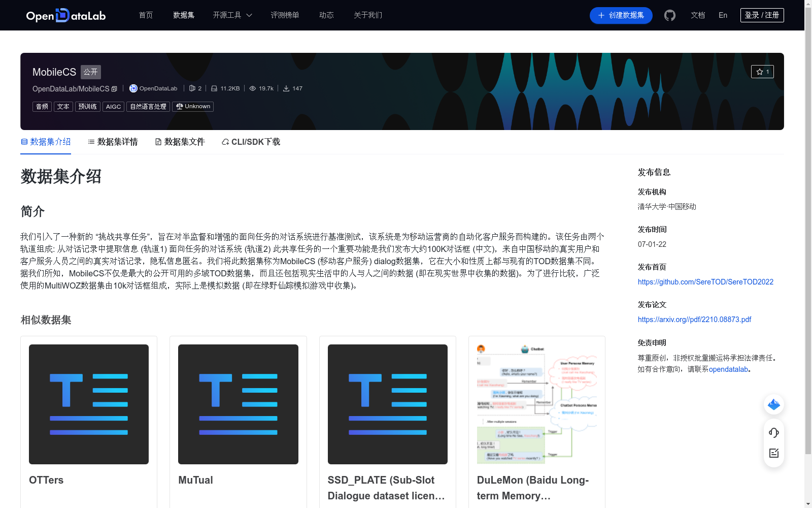Screen dimensions: 812x508
Task: Click the 文本 tag
Action: point(63,107)
